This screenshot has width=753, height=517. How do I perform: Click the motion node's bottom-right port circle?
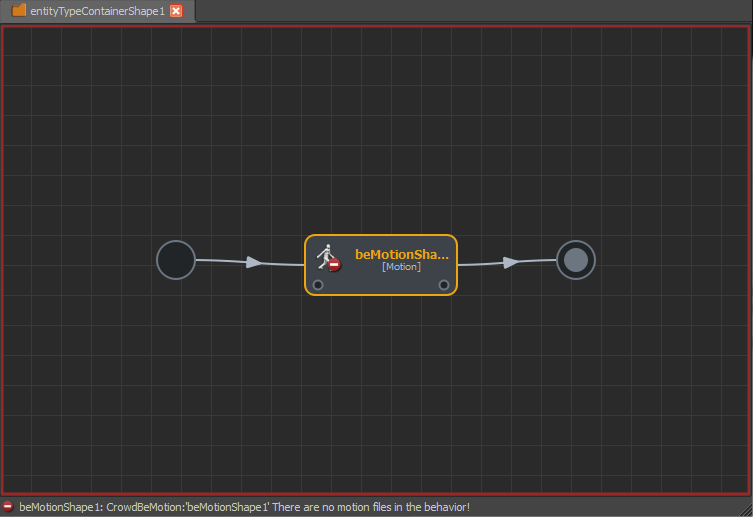(x=444, y=285)
